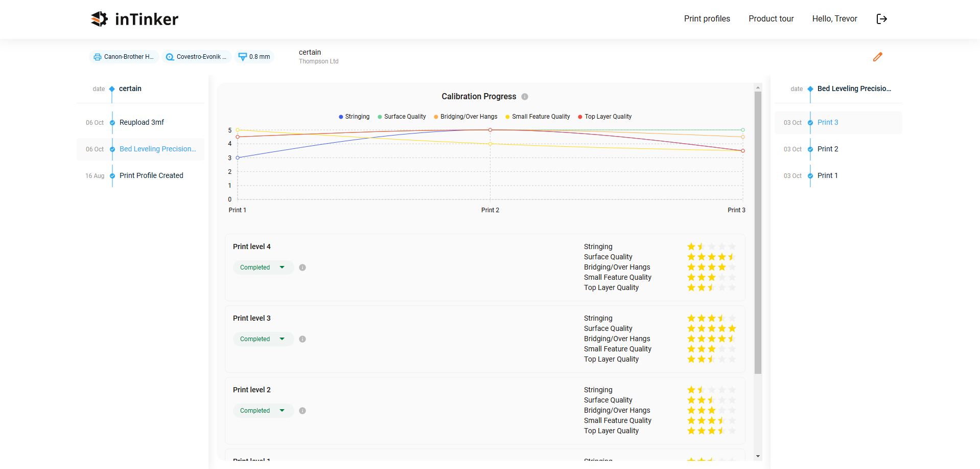Open Completed dropdown for Print level 2
This screenshot has width=980, height=469.
[x=263, y=411]
